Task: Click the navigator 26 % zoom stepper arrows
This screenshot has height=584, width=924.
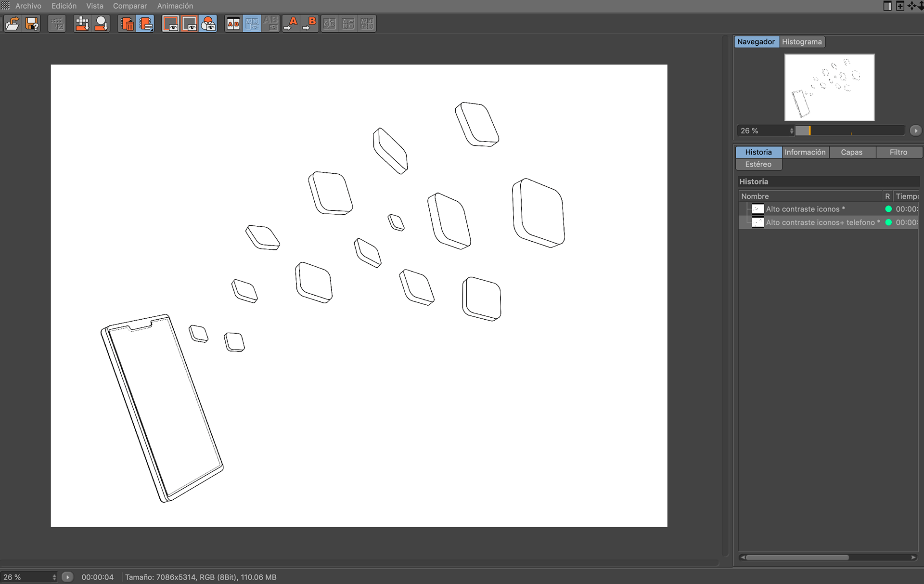Action: (x=791, y=130)
